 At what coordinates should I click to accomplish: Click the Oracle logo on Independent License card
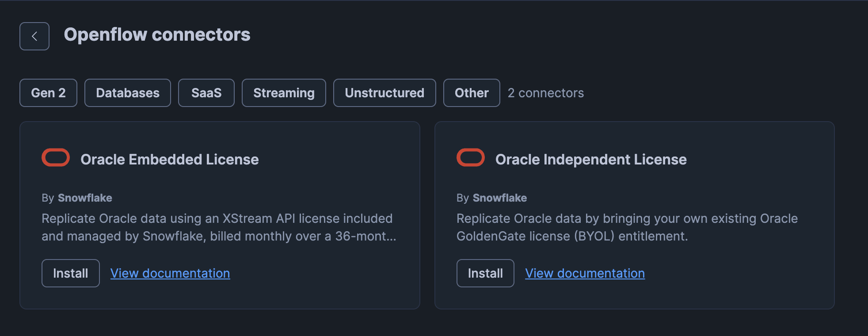click(471, 157)
